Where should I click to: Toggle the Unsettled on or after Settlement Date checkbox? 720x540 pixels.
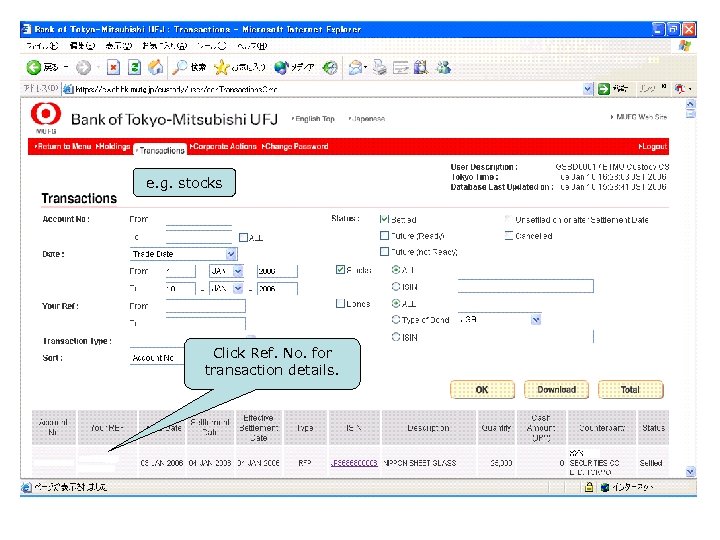click(508, 219)
